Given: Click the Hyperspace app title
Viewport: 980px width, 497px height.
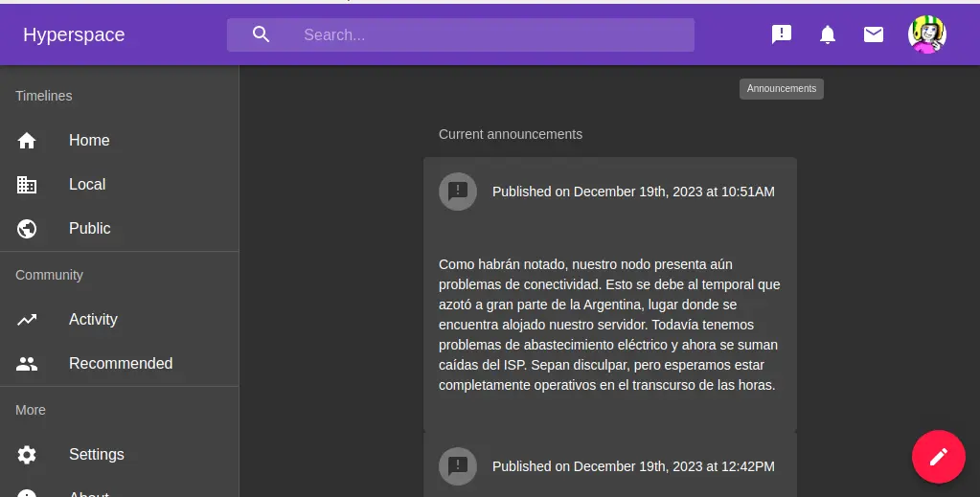Looking at the screenshot, I should pyautogui.click(x=74, y=35).
